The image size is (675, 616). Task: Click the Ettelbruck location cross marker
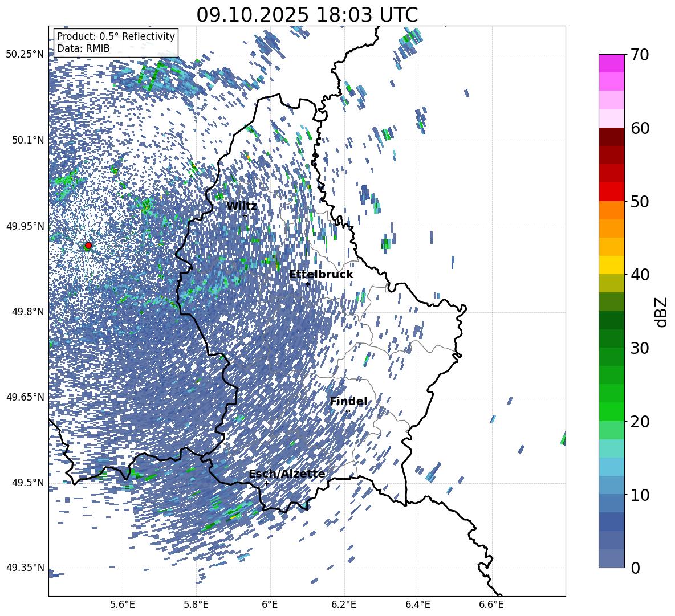click(x=307, y=284)
